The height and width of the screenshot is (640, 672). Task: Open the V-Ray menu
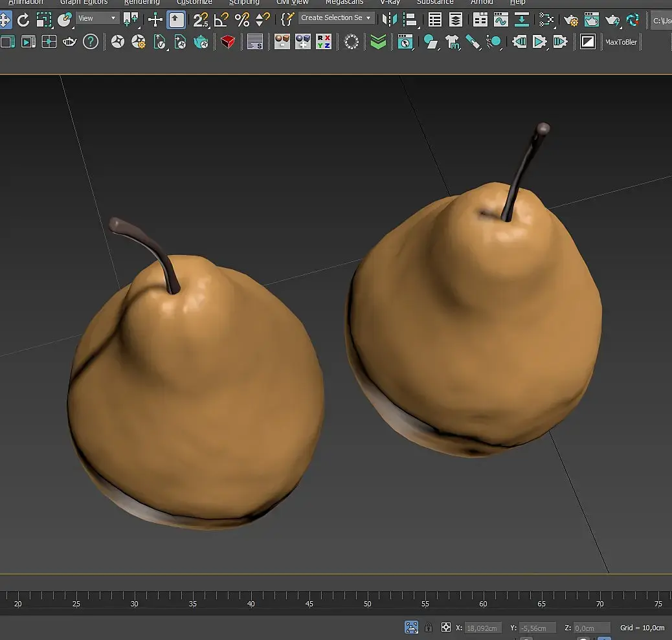pos(390,3)
